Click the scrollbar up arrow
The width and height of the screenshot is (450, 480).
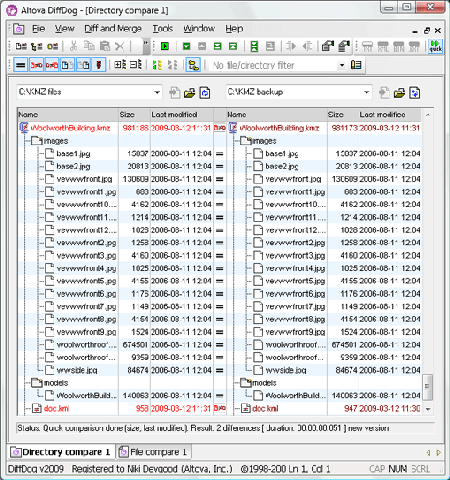pyautogui.click(x=428, y=115)
